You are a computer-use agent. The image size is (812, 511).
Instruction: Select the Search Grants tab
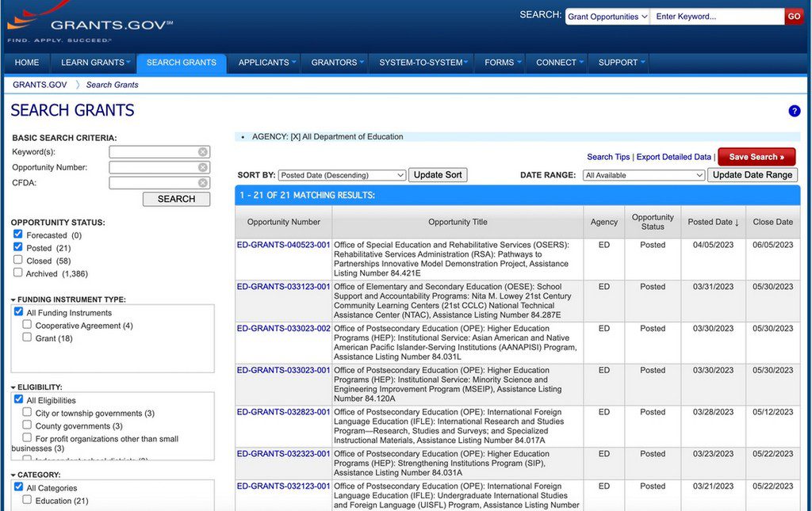[x=182, y=63]
